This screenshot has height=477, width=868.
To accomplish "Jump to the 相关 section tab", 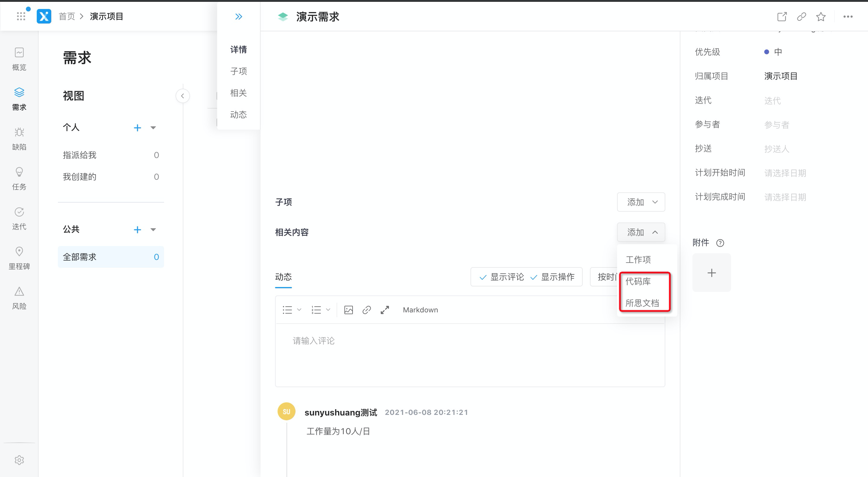I will (239, 93).
